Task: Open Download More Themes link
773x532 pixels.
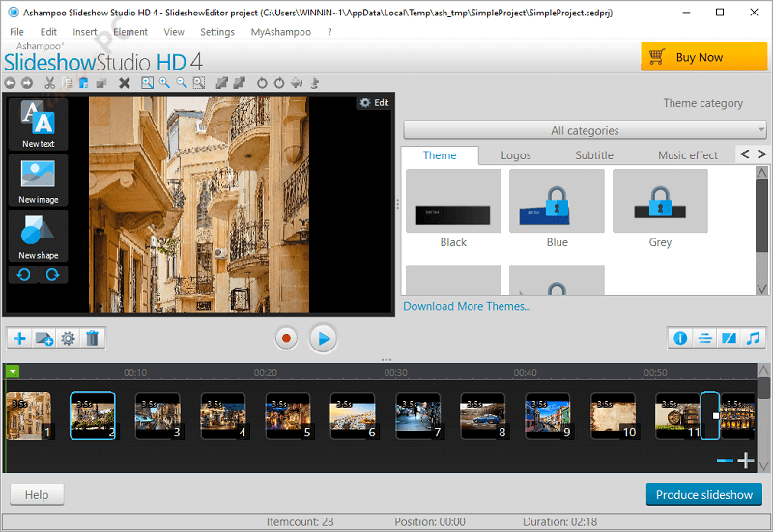Action: click(467, 306)
